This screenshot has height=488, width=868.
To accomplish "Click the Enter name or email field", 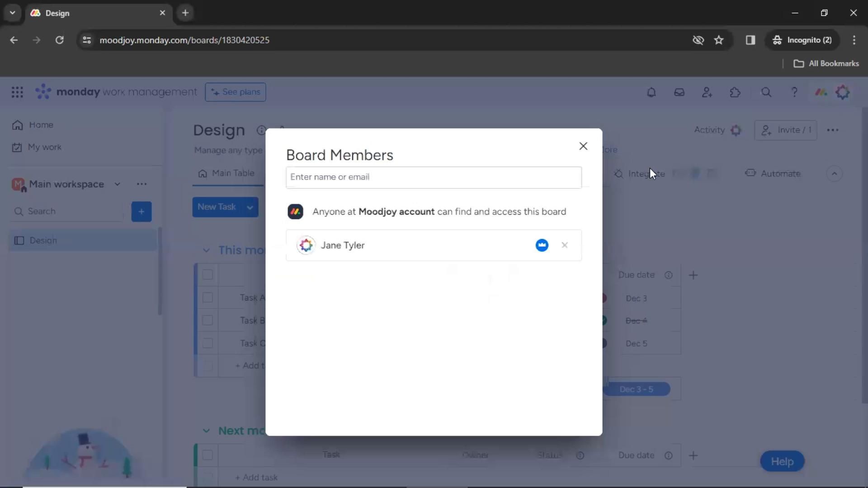I will (433, 177).
